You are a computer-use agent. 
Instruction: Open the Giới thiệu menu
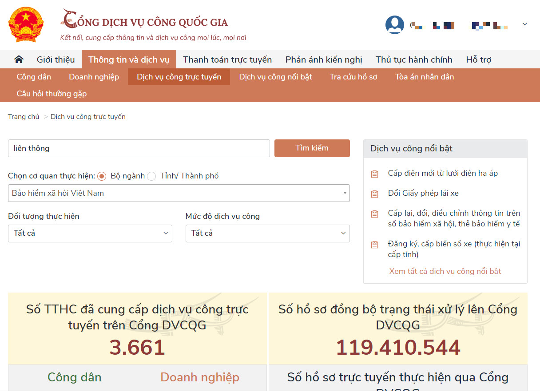click(x=56, y=59)
